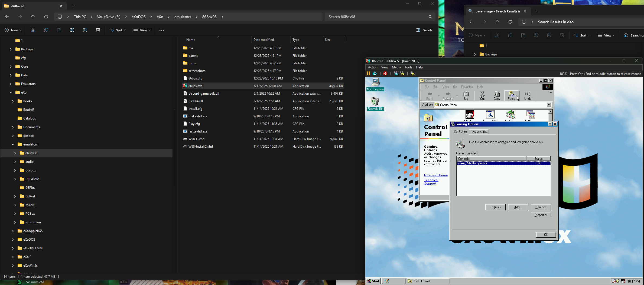
Task: Switch to the Controller IDs tab
Action: point(479,132)
